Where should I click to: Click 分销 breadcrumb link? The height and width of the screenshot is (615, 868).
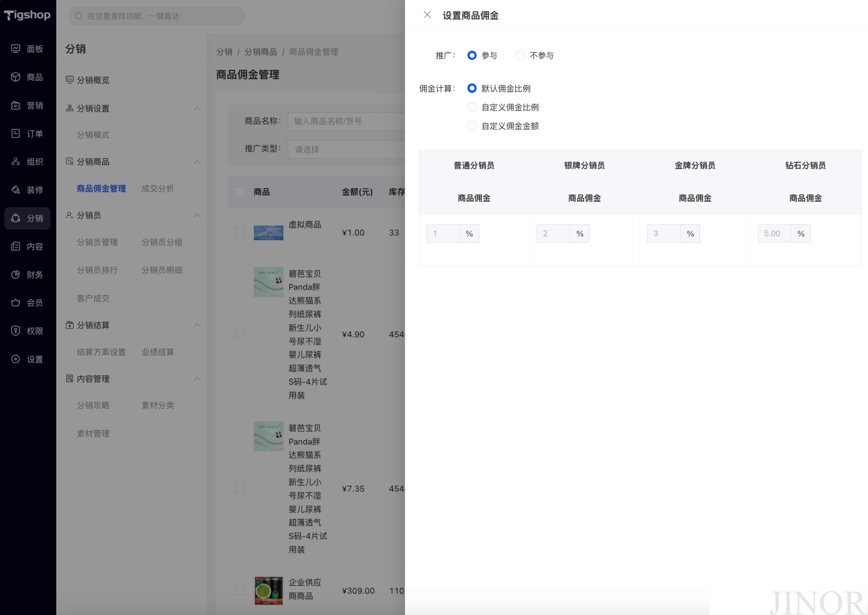coord(224,52)
